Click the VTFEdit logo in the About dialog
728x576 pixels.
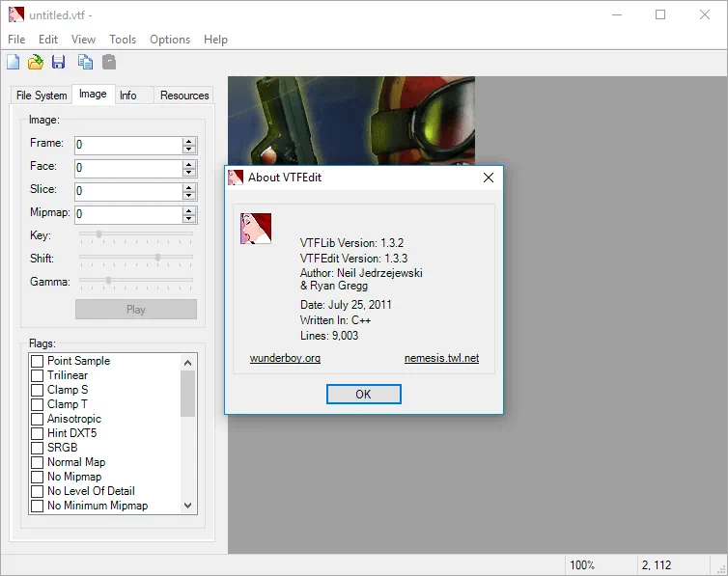point(256,229)
